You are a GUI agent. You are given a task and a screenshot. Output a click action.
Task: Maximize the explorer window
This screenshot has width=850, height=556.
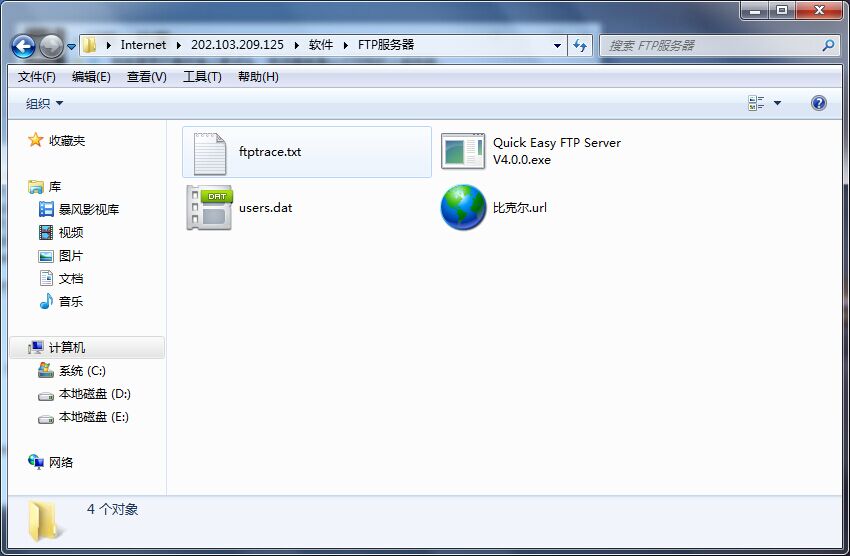tap(782, 10)
